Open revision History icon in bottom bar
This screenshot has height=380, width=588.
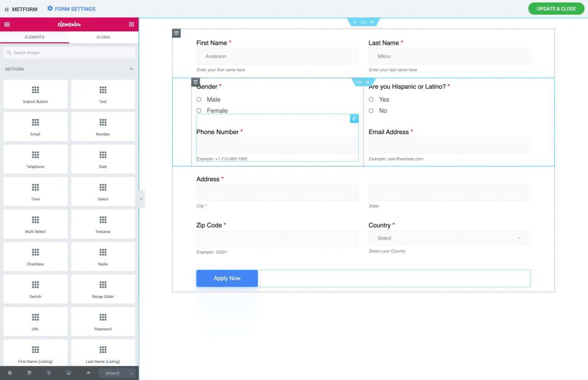click(x=49, y=373)
